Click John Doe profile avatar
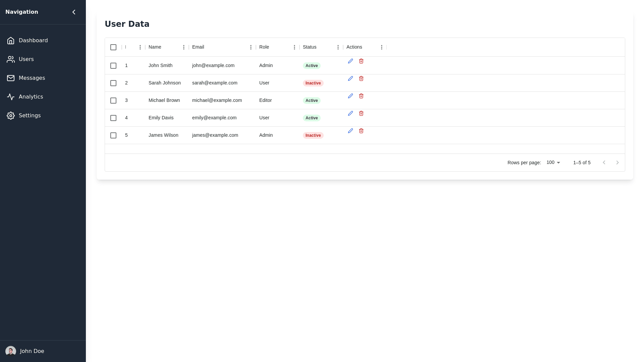The height and width of the screenshot is (362, 644). click(x=11, y=351)
